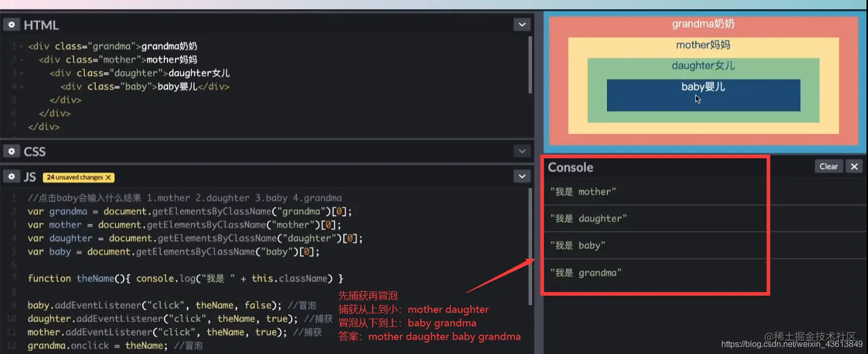Image resolution: width=868 pixels, height=354 pixels.
Task: Select the JS panel title
Action: pos(30,177)
